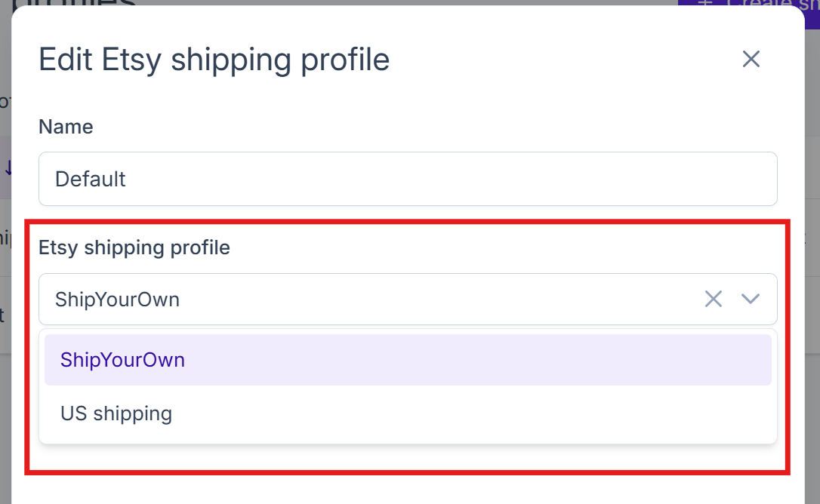820x504 pixels.
Task: Select US shipping from the option list
Action: tap(116, 413)
